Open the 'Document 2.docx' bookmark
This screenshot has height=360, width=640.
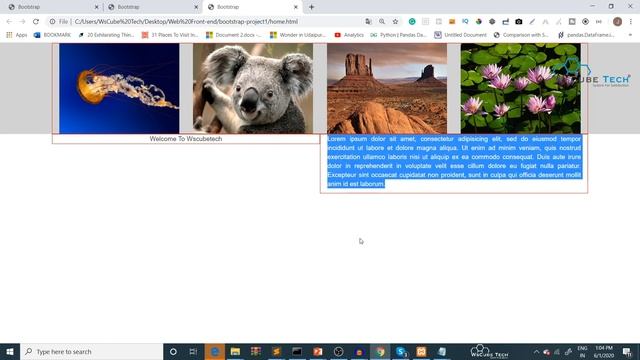click(x=234, y=35)
